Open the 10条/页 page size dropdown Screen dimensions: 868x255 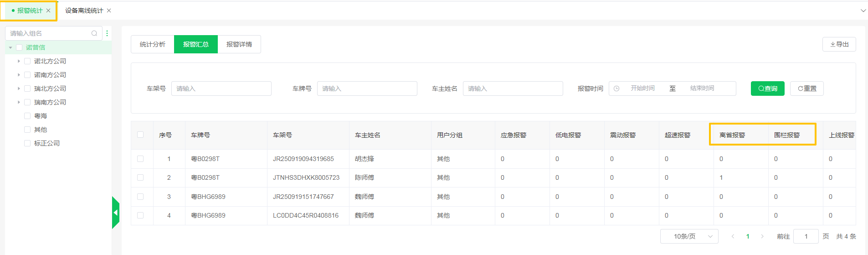689,236
